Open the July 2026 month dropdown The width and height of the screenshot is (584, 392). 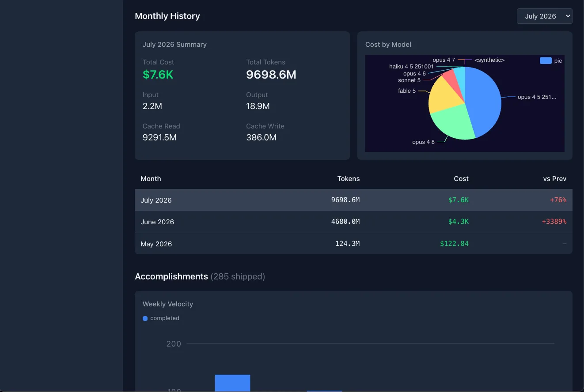pyautogui.click(x=544, y=16)
